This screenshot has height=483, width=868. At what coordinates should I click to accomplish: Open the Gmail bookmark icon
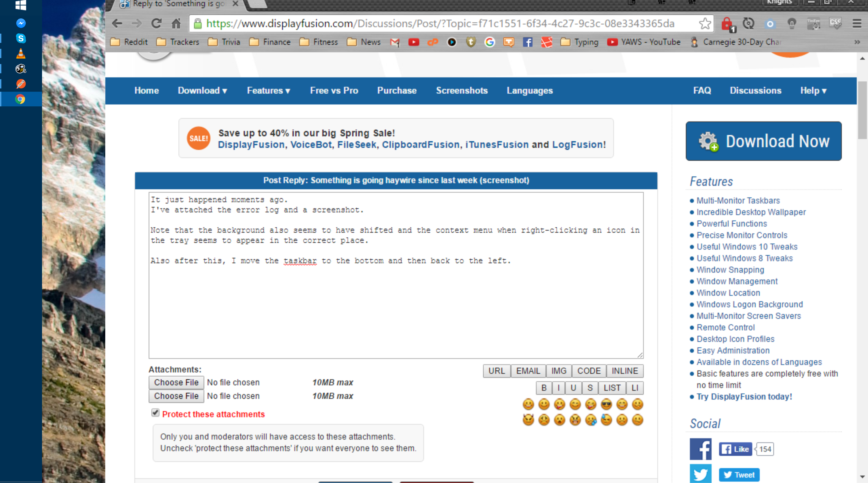pyautogui.click(x=395, y=42)
